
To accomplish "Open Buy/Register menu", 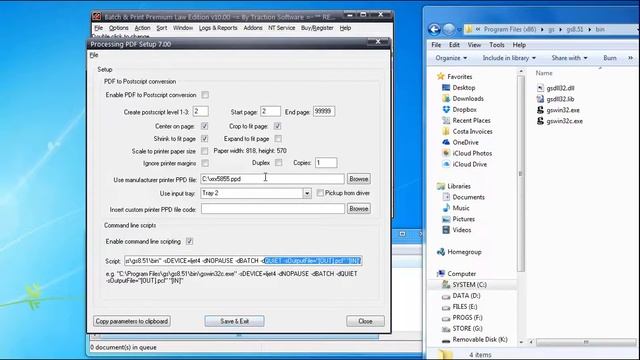I will point(317,28).
